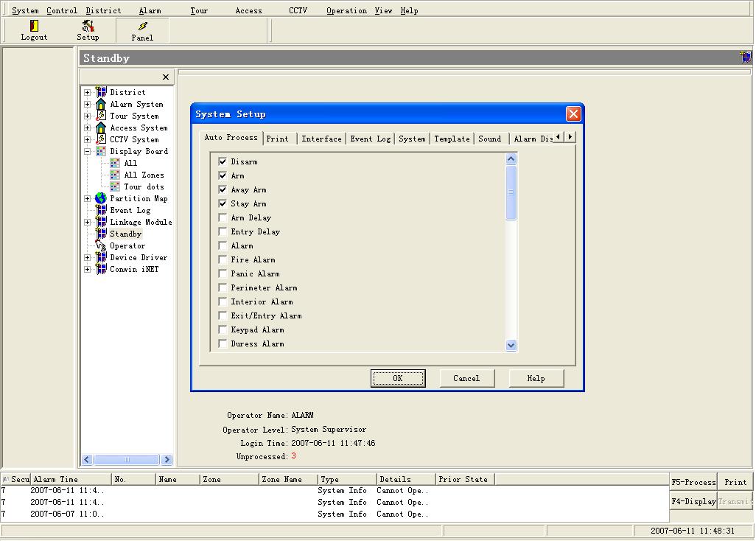Close the System Setup dialog
The width and height of the screenshot is (756, 541).
point(573,114)
